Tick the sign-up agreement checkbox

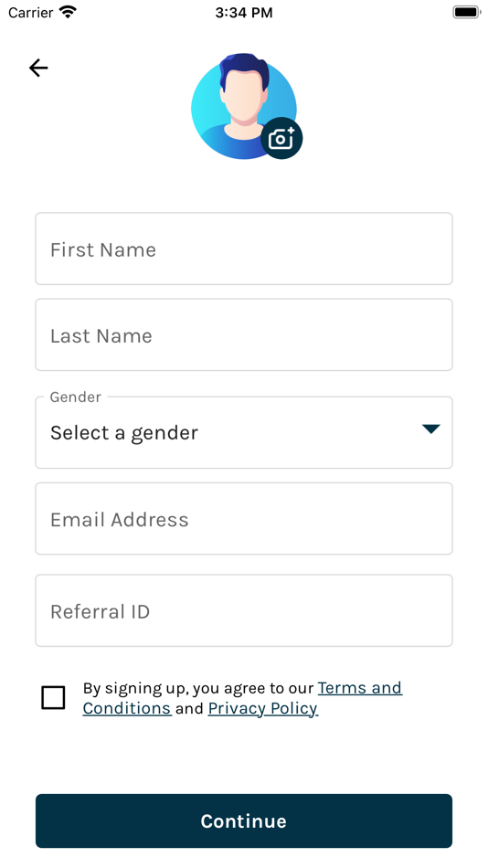pyautogui.click(x=53, y=697)
